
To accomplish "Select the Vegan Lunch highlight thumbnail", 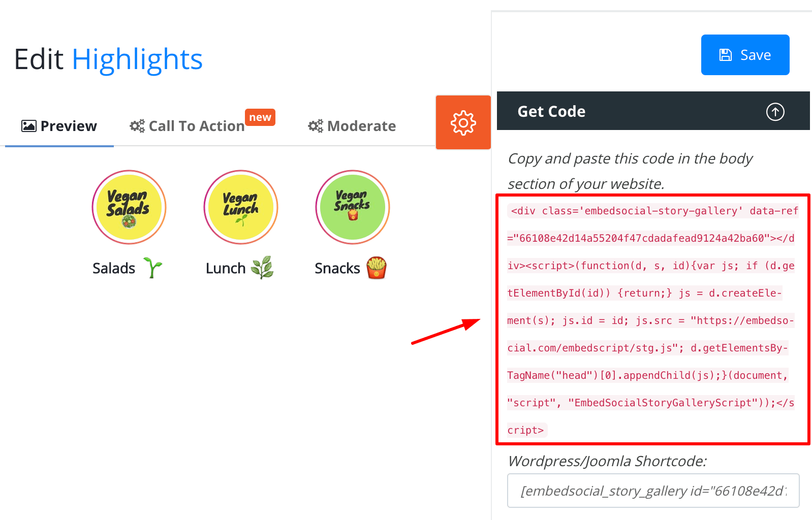I will (x=241, y=207).
